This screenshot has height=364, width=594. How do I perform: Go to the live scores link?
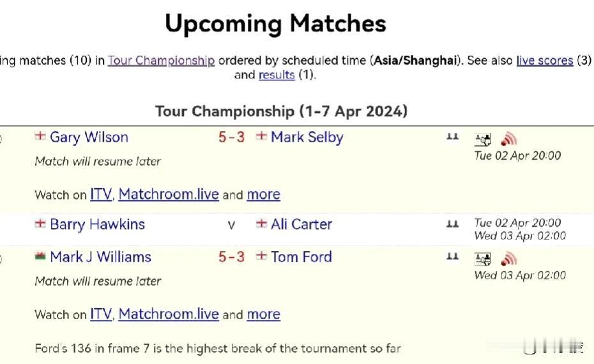point(545,61)
